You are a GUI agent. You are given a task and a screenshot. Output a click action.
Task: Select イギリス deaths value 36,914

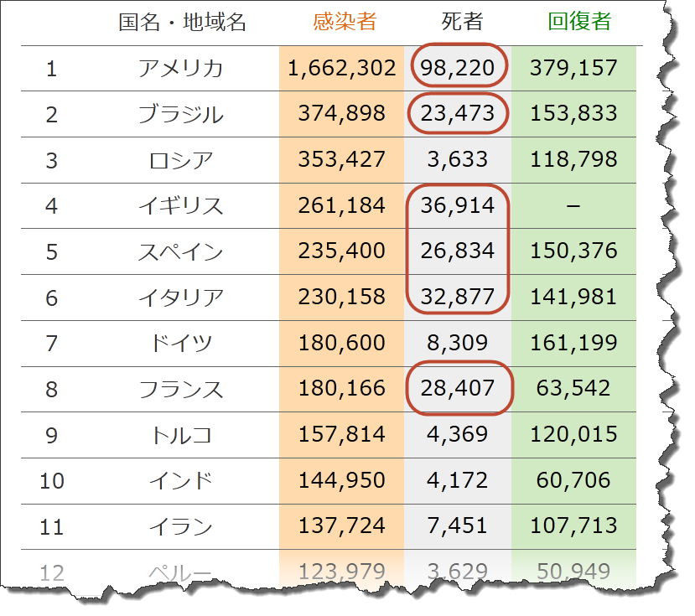(x=458, y=205)
